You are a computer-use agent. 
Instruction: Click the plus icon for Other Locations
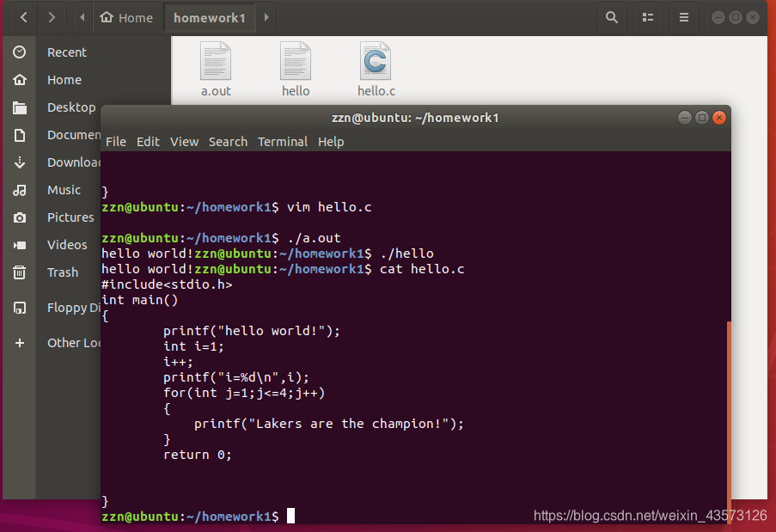coord(19,343)
